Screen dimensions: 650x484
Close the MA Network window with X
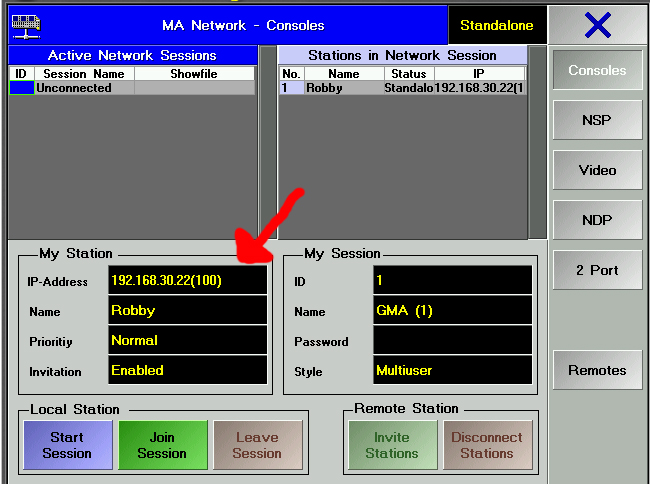pos(597,25)
